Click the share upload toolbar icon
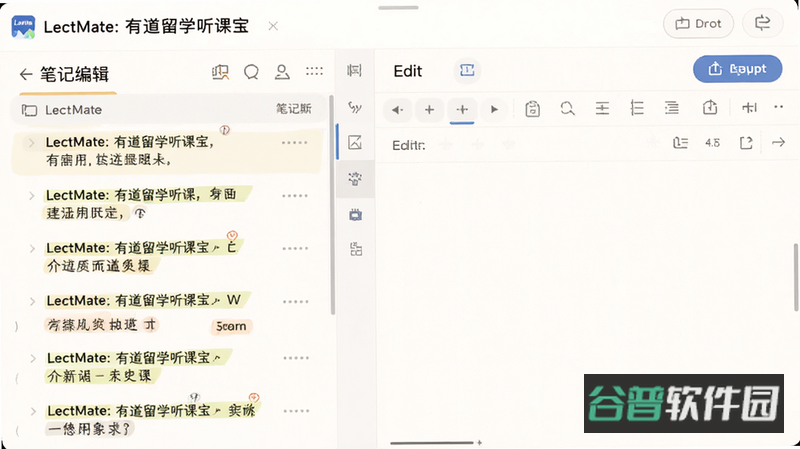Image resolution: width=800 pixels, height=449 pixels. (710, 107)
